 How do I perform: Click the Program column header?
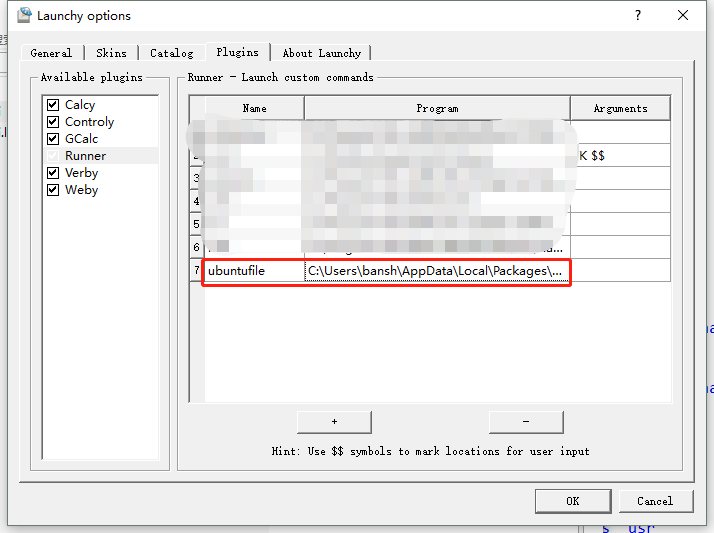437,108
